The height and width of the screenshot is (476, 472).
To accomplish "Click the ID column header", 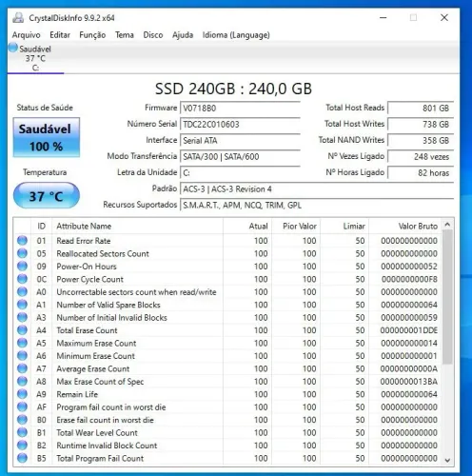I will click(x=42, y=227).
